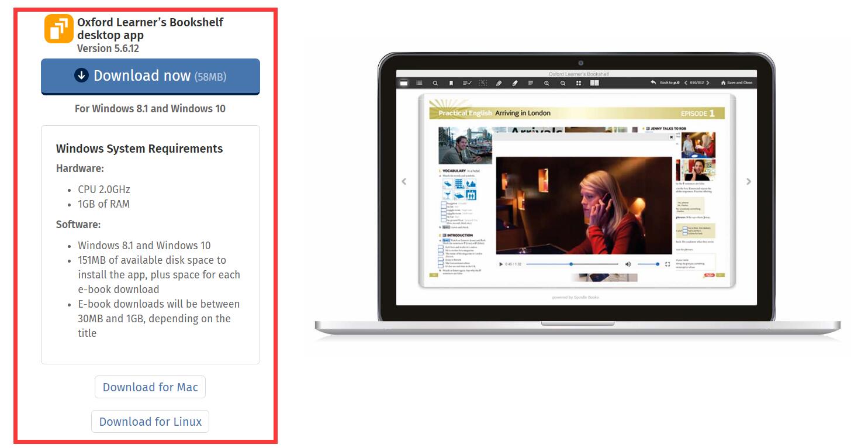Click 'powered by Spindle Books' text

point(576,297)
